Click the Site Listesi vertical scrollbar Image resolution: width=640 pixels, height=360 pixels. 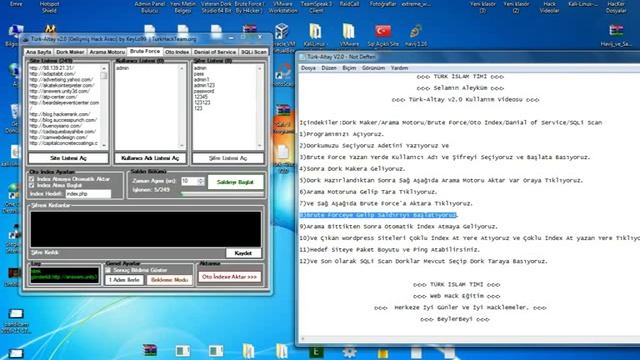click(104, 106)
